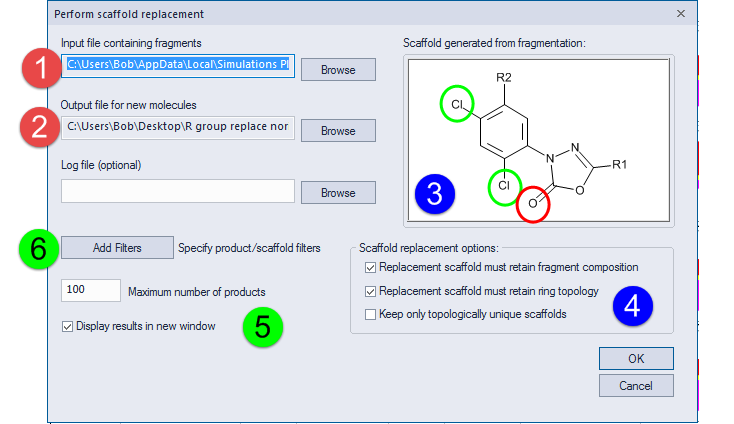Screen dimensions: 734x424
Task: Click the 'Specify product/scaffold filters' label
Action: pos(249,248)
